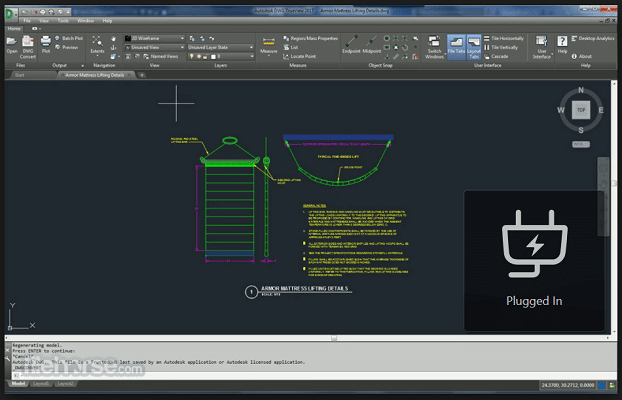
Task: Close the Armor Mattress Lifting Details tab
Action: click(x=129, y=75)
